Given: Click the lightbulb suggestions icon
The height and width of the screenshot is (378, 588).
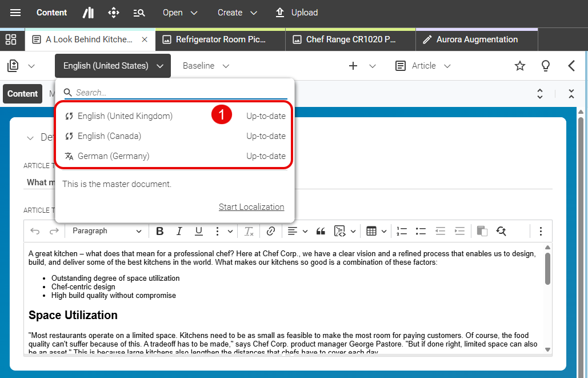Looking at the screenshot, I should pos(546,66).
